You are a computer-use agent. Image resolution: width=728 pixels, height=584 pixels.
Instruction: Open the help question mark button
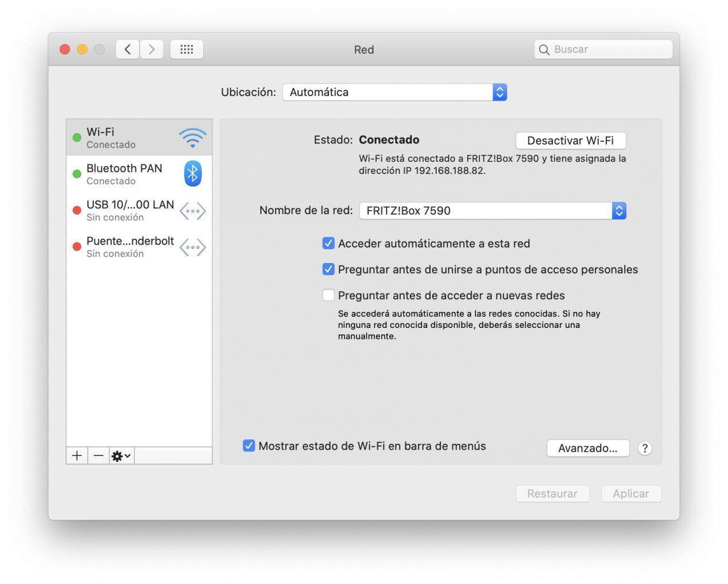tap(645, 448)
